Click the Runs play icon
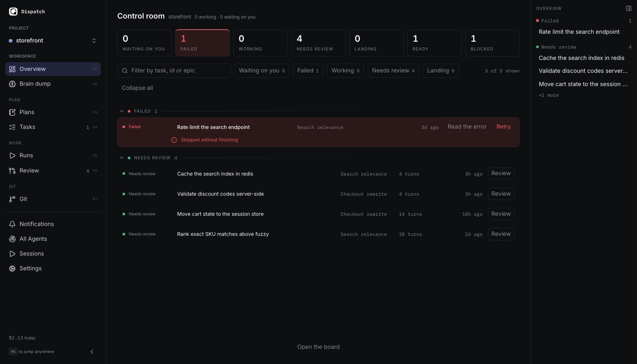Screen dimensions: 637x364 tap(12, 155)
